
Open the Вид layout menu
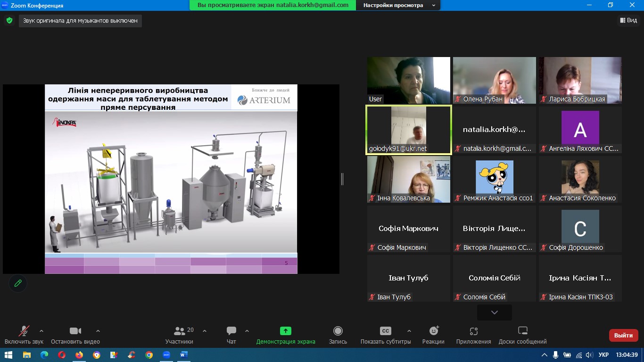pyautogui.click(x=628, y=20)
